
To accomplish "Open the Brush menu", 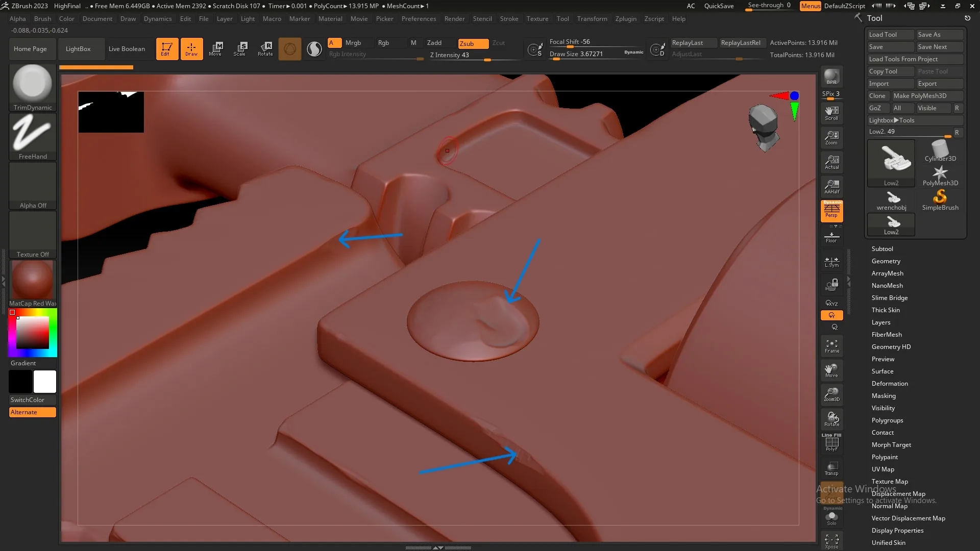I will click(x=42, y=19).
